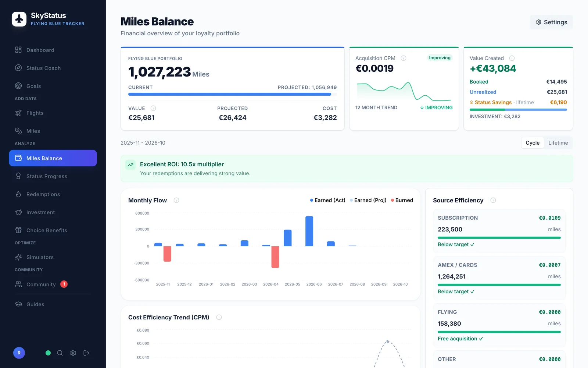Click the Miles coins icon
The image size is (588, 368).
pos(18,131)
